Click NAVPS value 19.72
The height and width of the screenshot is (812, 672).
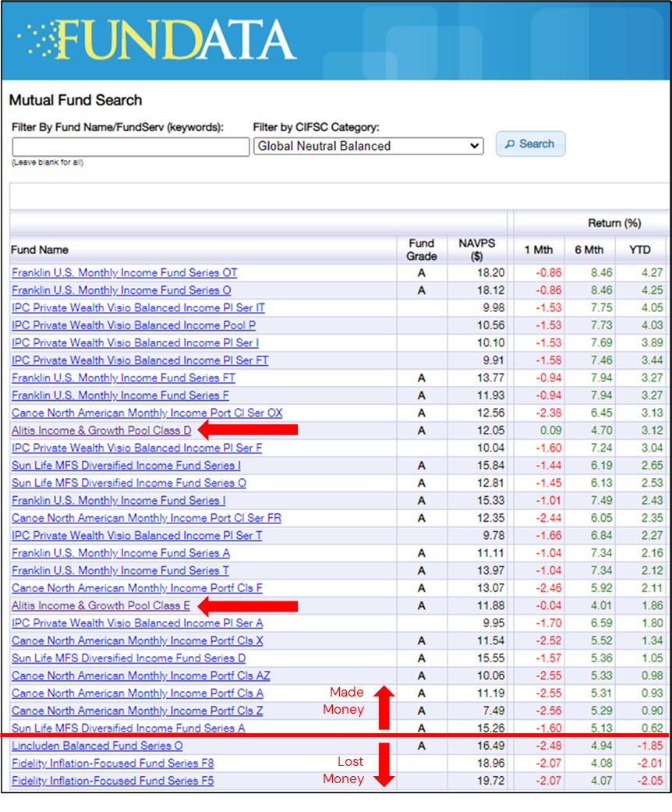tap(490, 781)
